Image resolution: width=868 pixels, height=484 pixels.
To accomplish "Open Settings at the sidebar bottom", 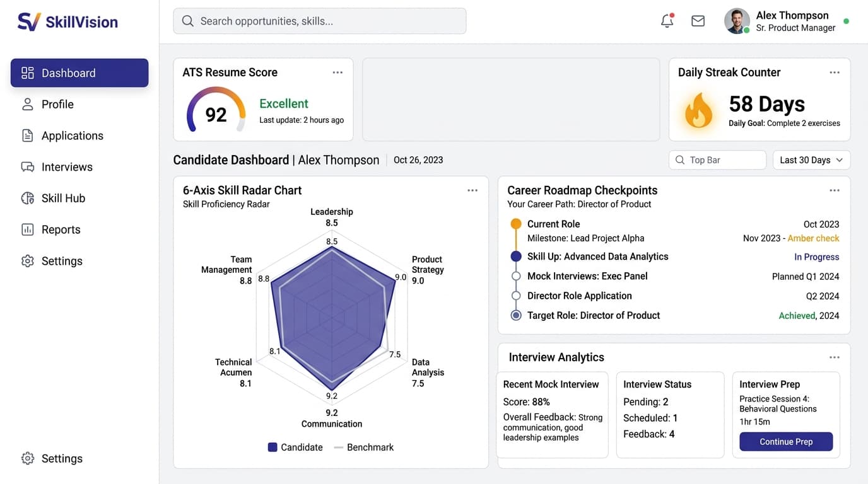I will (62, 459).
